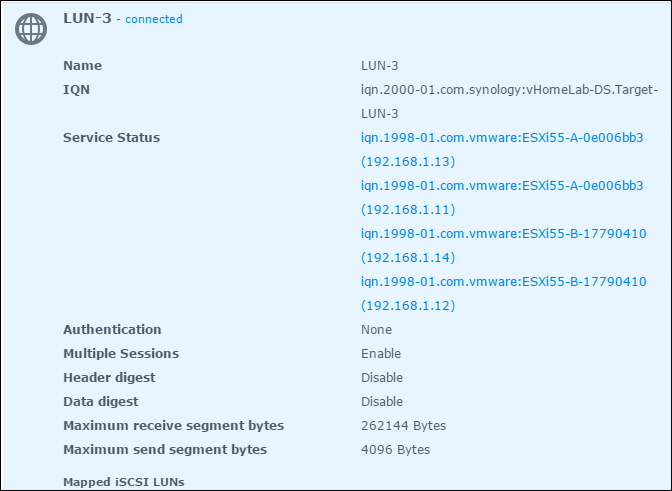Click the (192.168.1.11) address link
The width and height of the screenshot is (672, 491).
tap(408, 210)
